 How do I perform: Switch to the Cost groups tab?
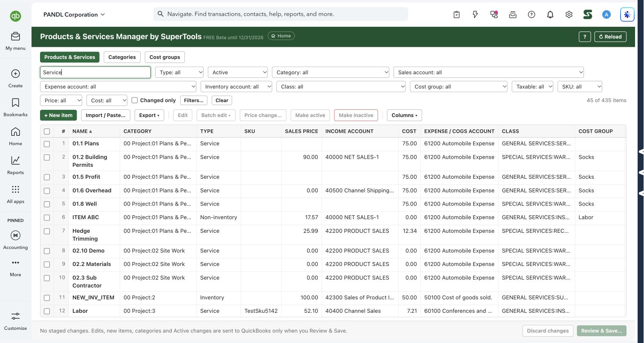[x=165, y=57]
